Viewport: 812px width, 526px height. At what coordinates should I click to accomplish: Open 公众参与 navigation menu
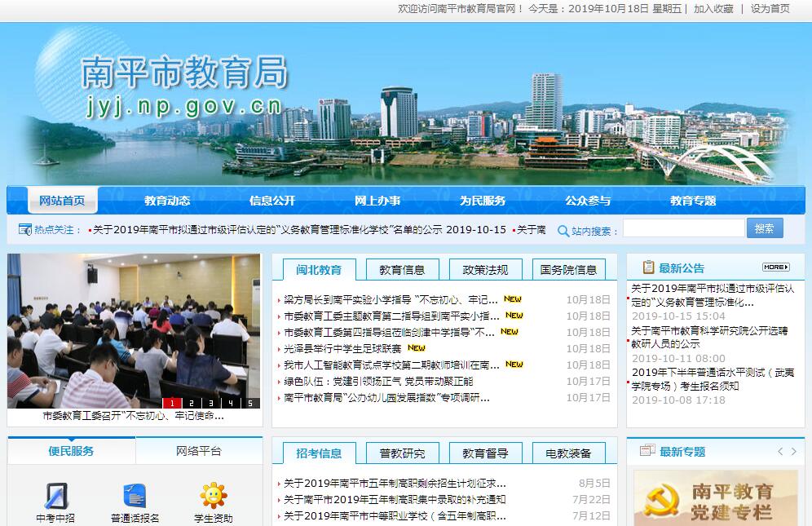pyautogui.click(x=588, y=201)
